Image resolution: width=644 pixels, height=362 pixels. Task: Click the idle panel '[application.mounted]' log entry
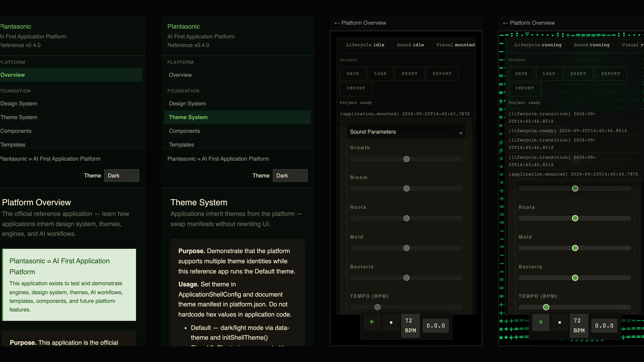point(405,114)
